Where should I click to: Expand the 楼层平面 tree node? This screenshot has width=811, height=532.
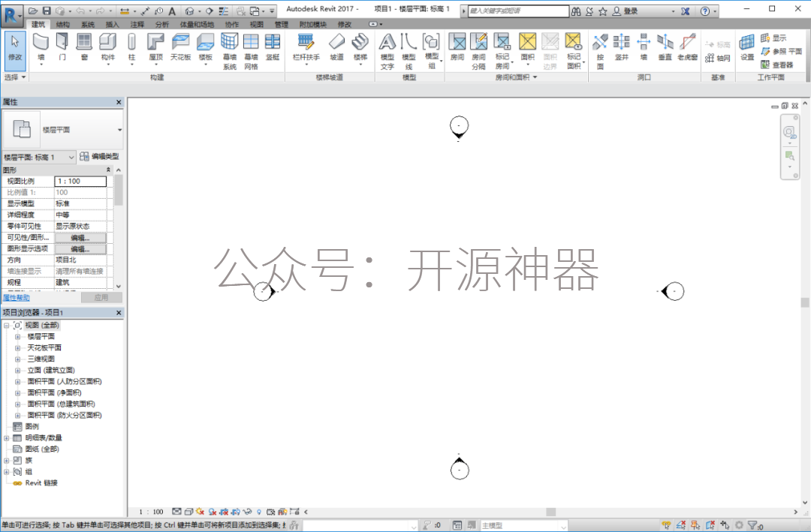click(x=17, y=337)
